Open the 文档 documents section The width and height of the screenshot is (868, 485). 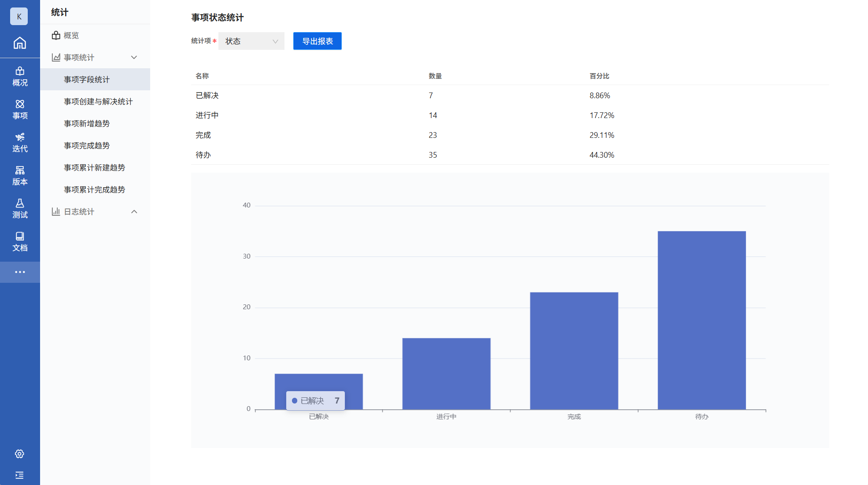20,241
